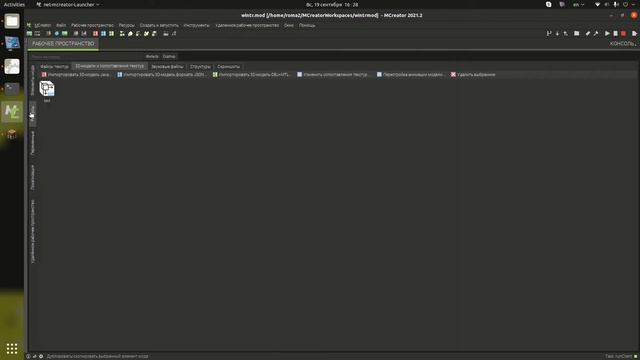Click the orange icon in the main toolbar
This screenshot has height=360, width=640.
[49, 33]
